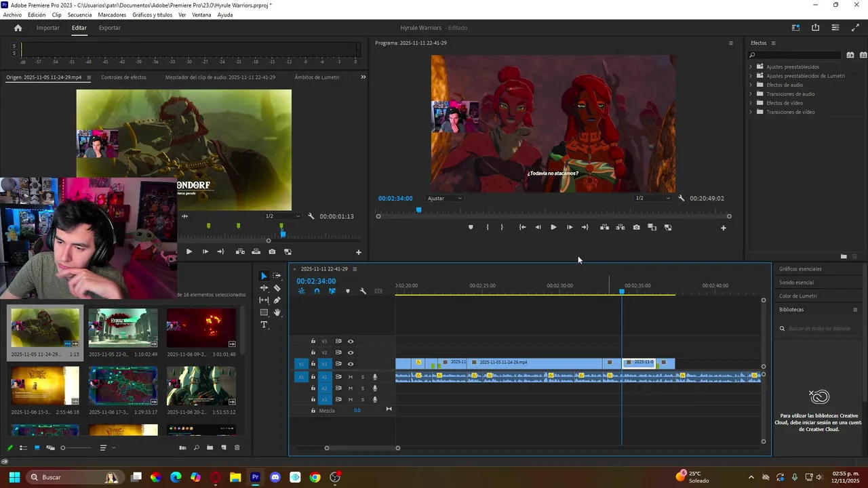Switch to the Controles de efectos tab
The image size is (868, 488).
pyautogui.click(x=123, y=77)
